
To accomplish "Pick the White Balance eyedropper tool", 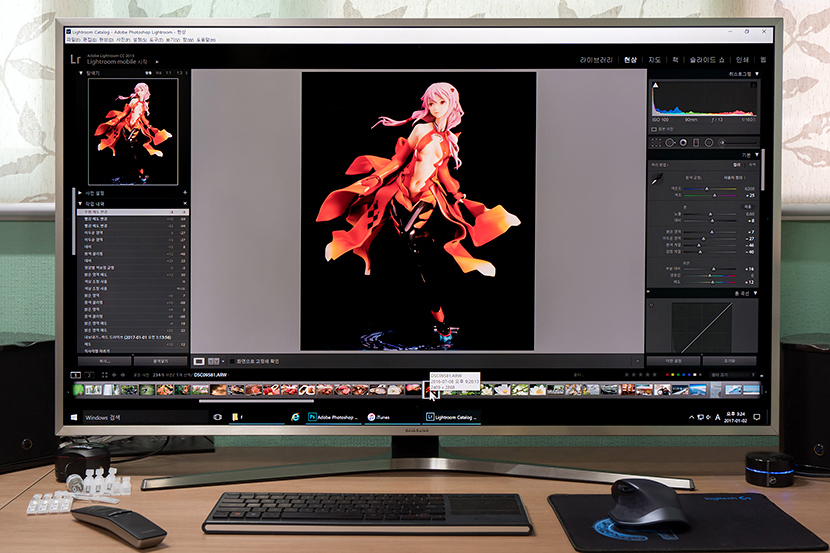I will (658, 178).
